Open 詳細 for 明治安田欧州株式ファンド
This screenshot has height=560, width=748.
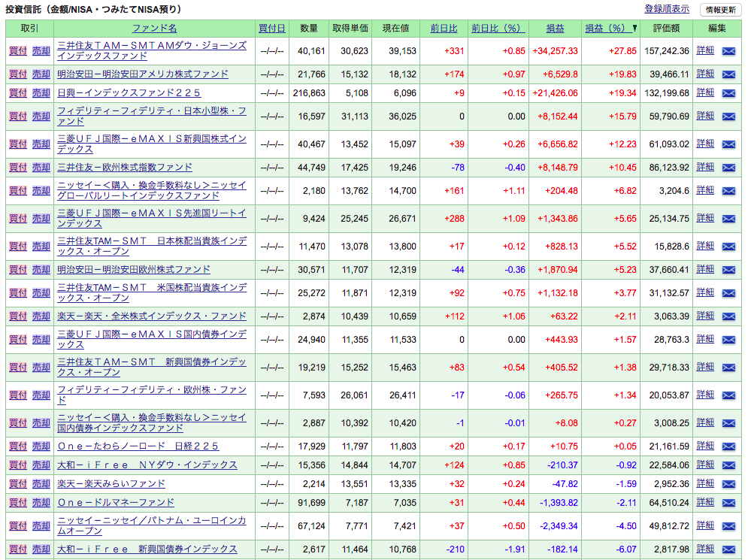[705, 269]
